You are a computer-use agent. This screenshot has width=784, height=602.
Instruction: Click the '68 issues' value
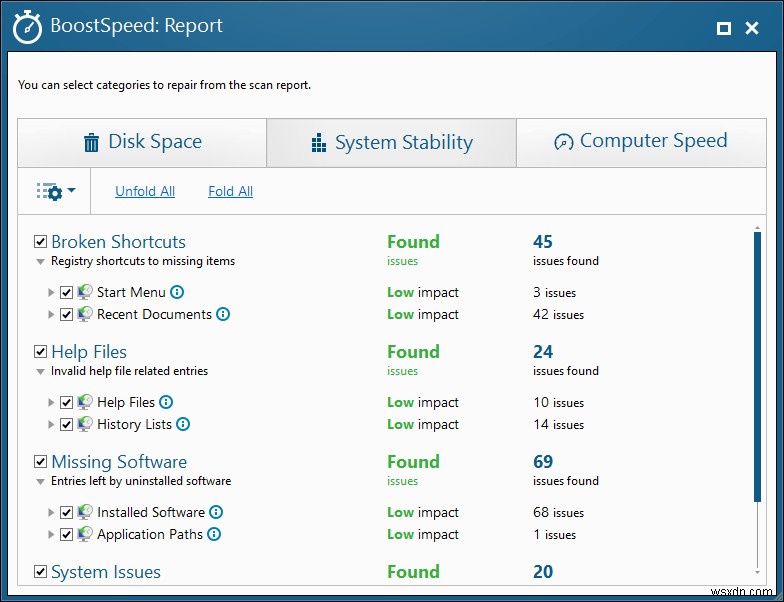(558, 512)
